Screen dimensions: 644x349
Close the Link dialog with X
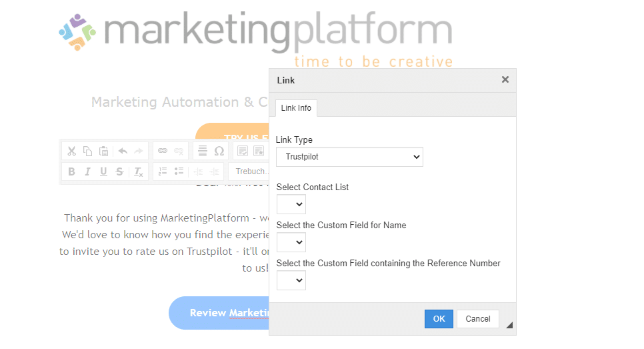pos(505,80)
